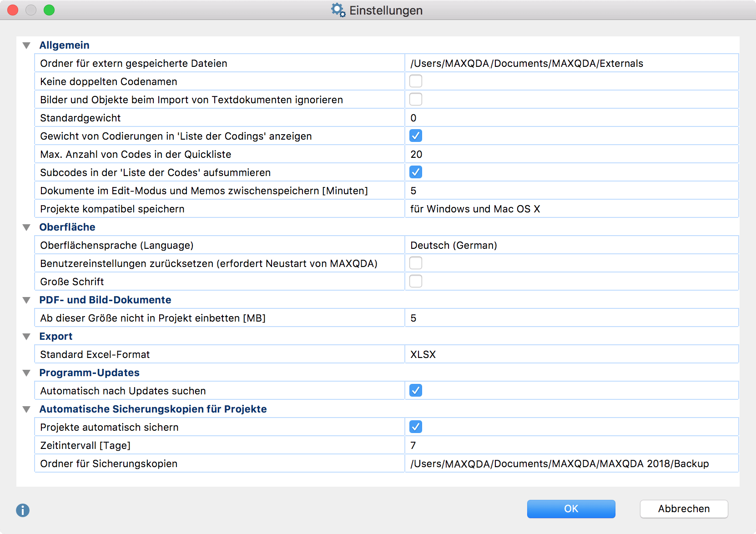Disable 'Automatisch nach Updates suchen'

[415, 390]
